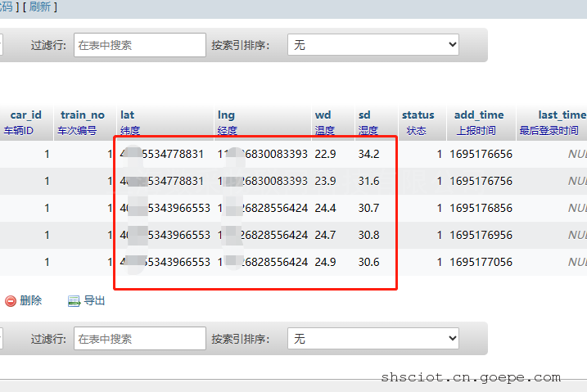The image size is (587, 392).
Task: Open the bottom 按索引排序 dropdown
Action: [373, 338]
